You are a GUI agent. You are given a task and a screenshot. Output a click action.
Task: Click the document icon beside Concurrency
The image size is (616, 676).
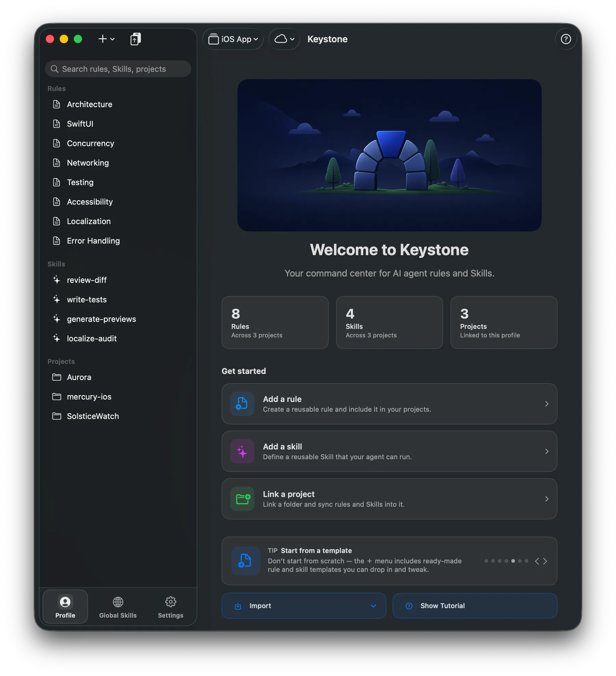pos(56,143)
